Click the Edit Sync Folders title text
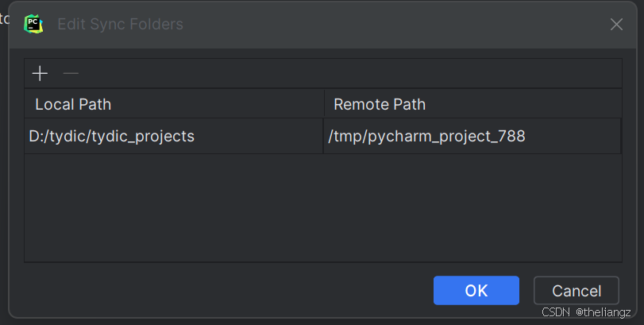Image resolution: width=644 pixels, height=325 pixels. pyautogui.click(x=120, y=25)
